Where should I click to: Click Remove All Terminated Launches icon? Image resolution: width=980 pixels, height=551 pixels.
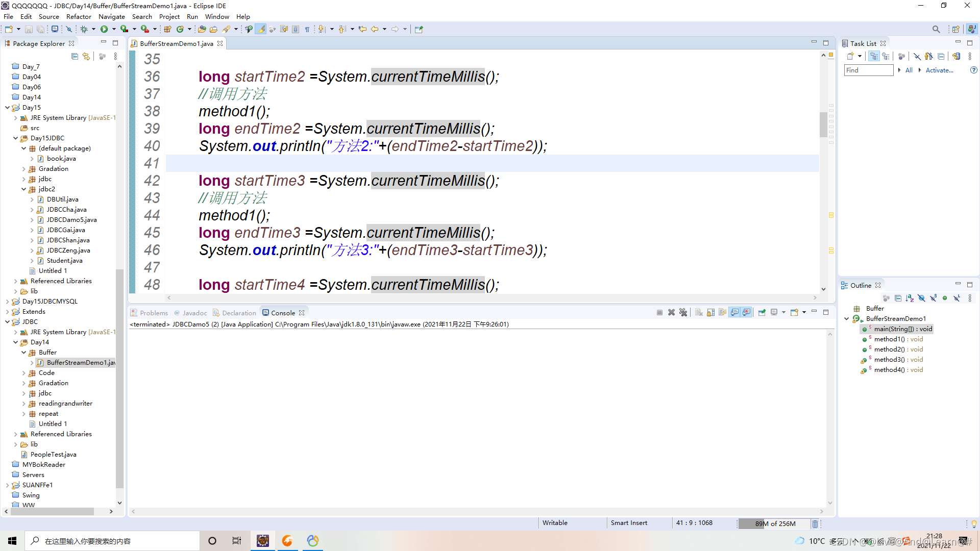pyautogui.click(x=683, y=313)
